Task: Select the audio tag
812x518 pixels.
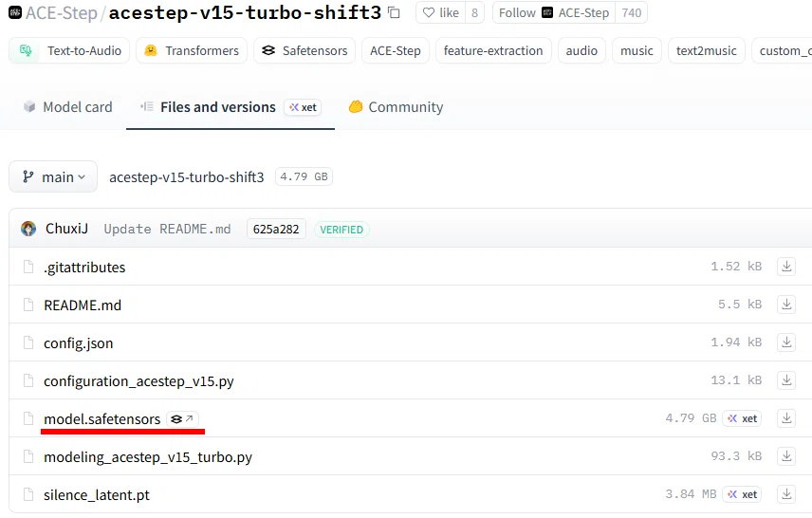Action: (x=581, y=51)
